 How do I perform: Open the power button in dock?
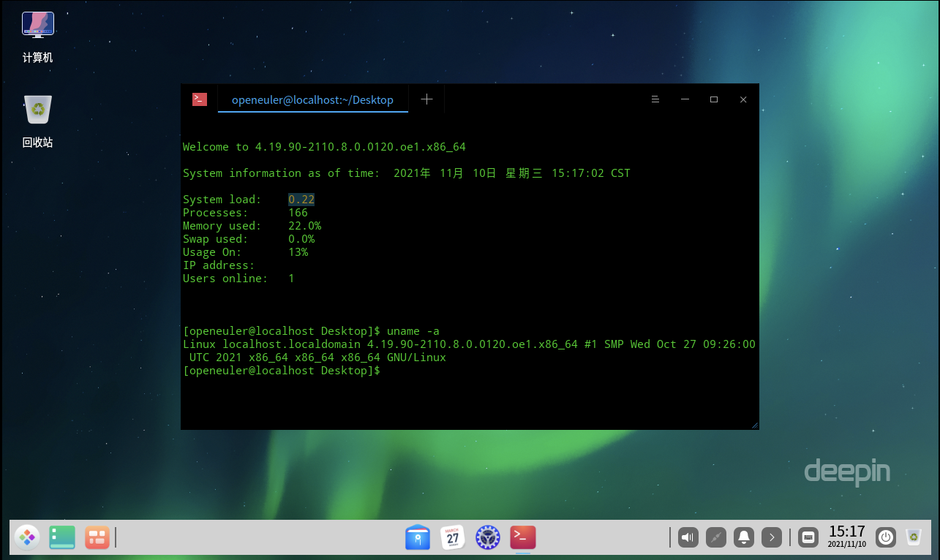coord(886,537)
